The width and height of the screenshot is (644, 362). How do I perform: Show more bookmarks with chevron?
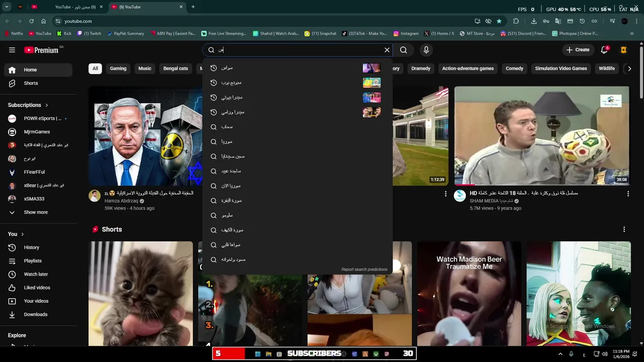[632, 34]
